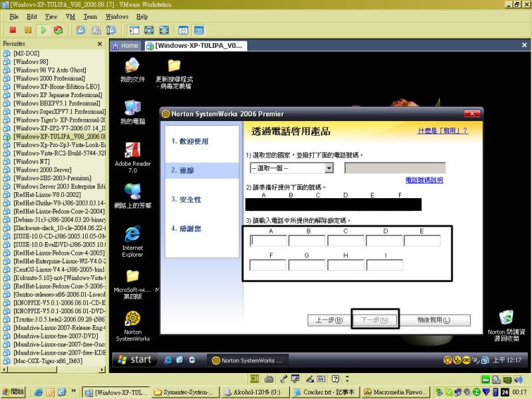Click unlock code field I
The image size is (532, 399).
coord(385,265)
